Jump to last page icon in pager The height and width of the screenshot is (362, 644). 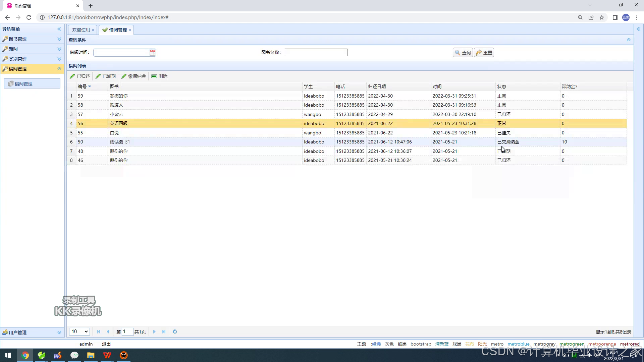(x=164, y=331)
